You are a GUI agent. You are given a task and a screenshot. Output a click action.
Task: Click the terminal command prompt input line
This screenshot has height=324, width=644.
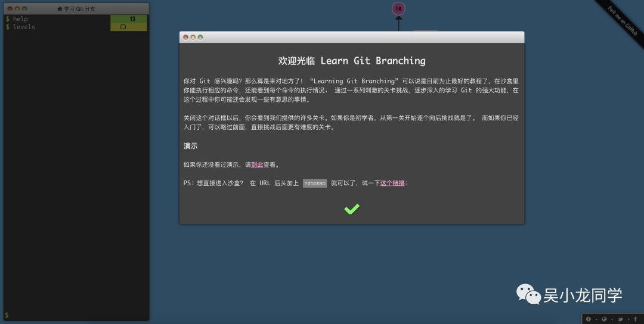coord(76,315)
